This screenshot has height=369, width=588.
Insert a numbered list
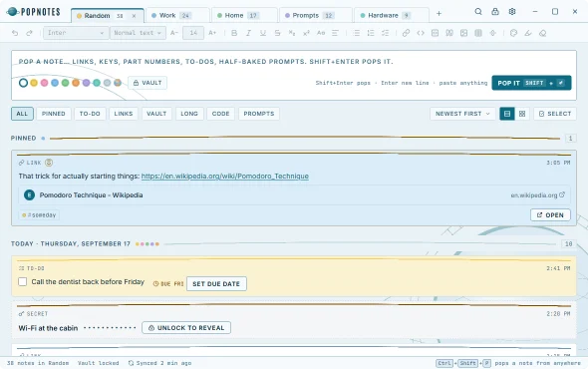pyautogui.click(x=371, y=33)
